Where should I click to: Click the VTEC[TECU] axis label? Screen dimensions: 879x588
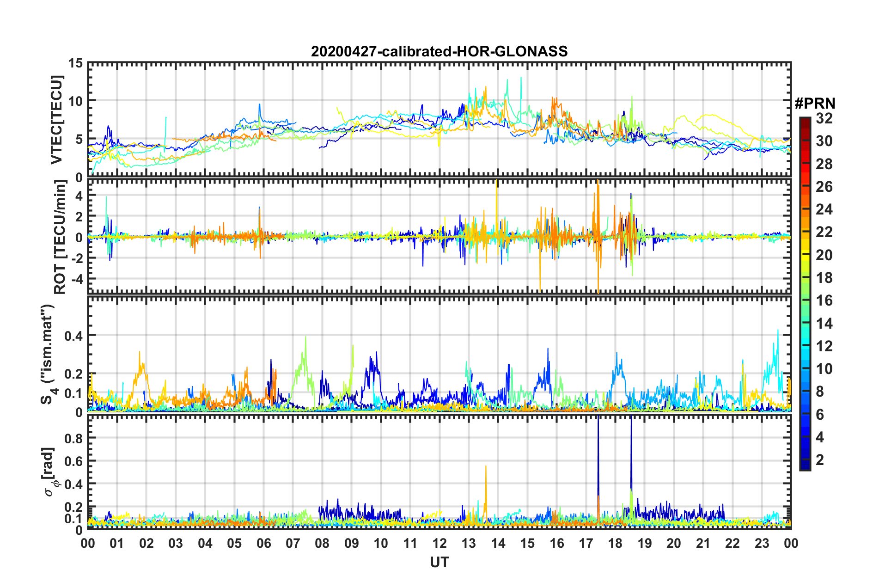tap(56, 119)
